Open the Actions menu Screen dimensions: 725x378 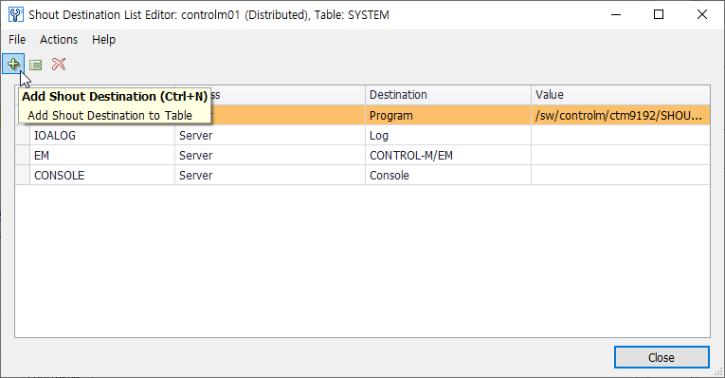tap(59, 40)
